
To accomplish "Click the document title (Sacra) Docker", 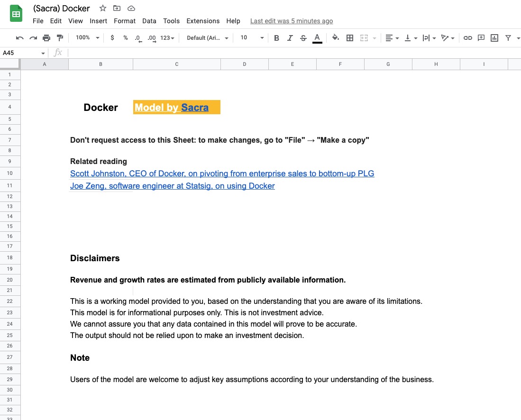I will coord(61,9).
